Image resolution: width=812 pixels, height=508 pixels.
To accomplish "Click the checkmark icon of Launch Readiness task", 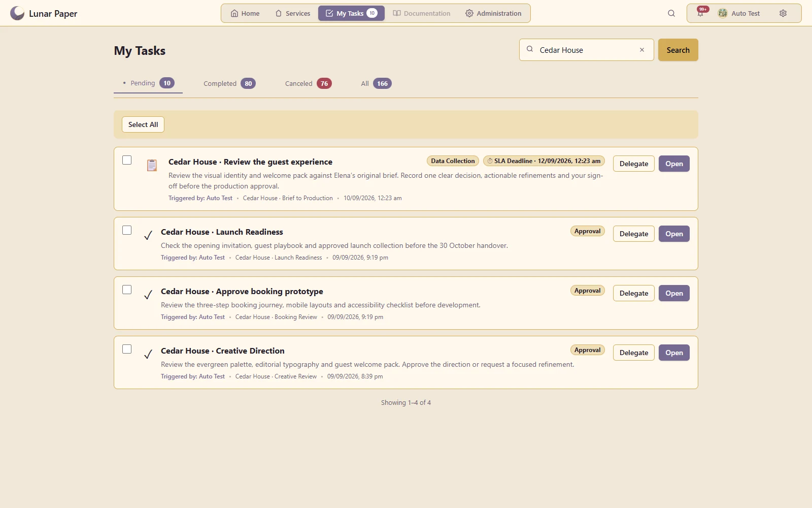I will (x=148, y=235).
